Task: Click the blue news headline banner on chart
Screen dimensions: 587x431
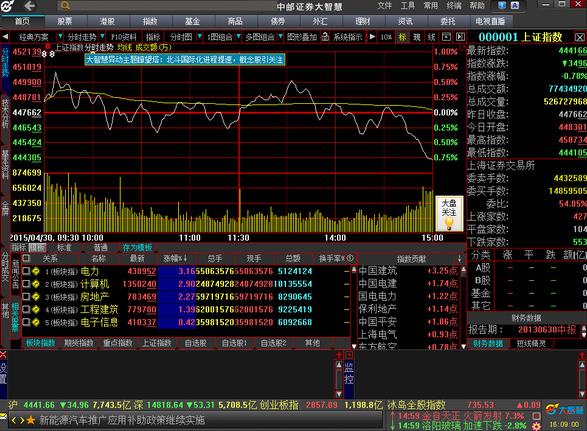Action: (185, 60)
